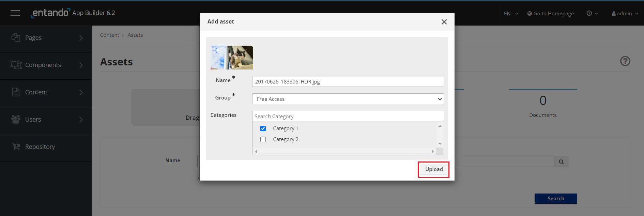Expand the Users menu chevron
The width and height of the screenshot is (644, 216).
pyautogui.click(x=81, y=120)
